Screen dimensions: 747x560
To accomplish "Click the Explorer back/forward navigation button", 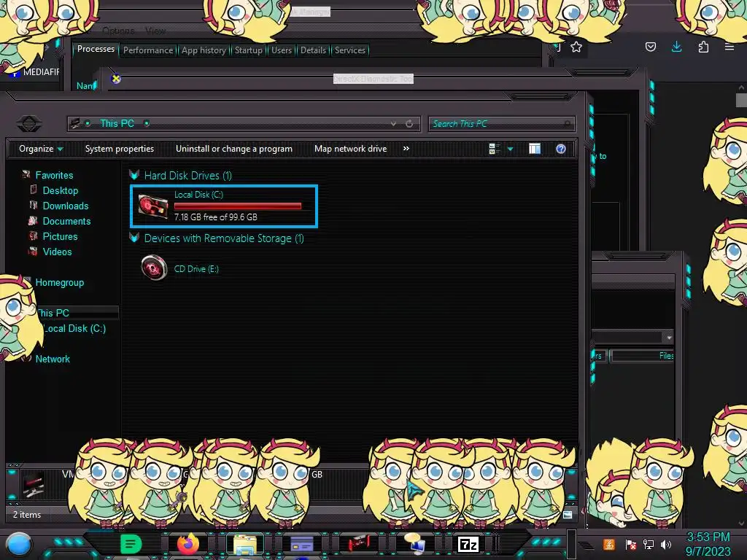I will (29, 124).
